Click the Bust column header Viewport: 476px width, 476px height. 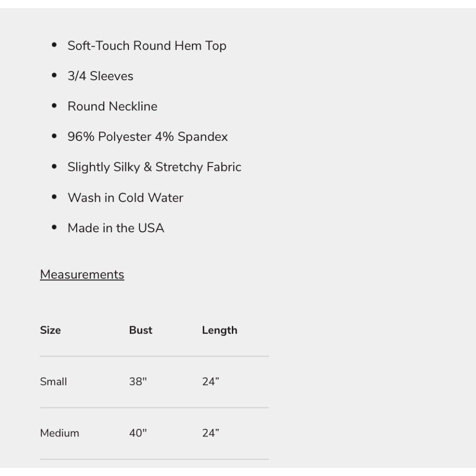tap(140, 330)
